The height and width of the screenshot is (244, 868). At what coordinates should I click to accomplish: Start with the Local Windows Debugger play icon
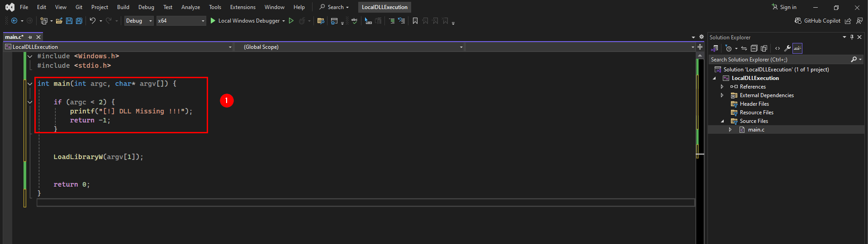pyautogui.click(x=213, y=21)
